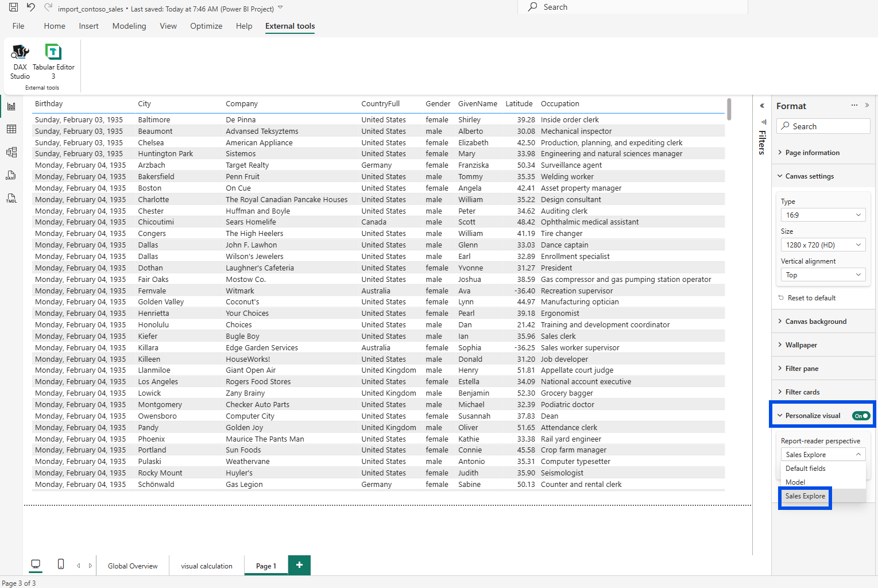Switch to mobile layout icon
The image size is (878, 588).
[61, 564]
